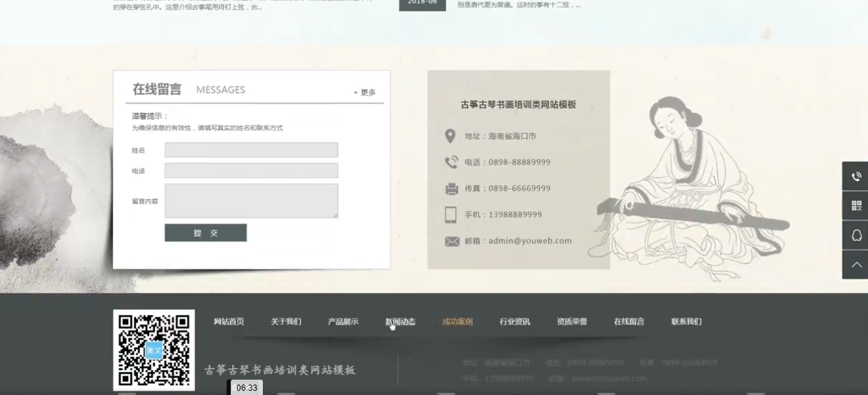868x395 pixels.
Task: Submit the form with 提交 button
Action: coord(206,233)
